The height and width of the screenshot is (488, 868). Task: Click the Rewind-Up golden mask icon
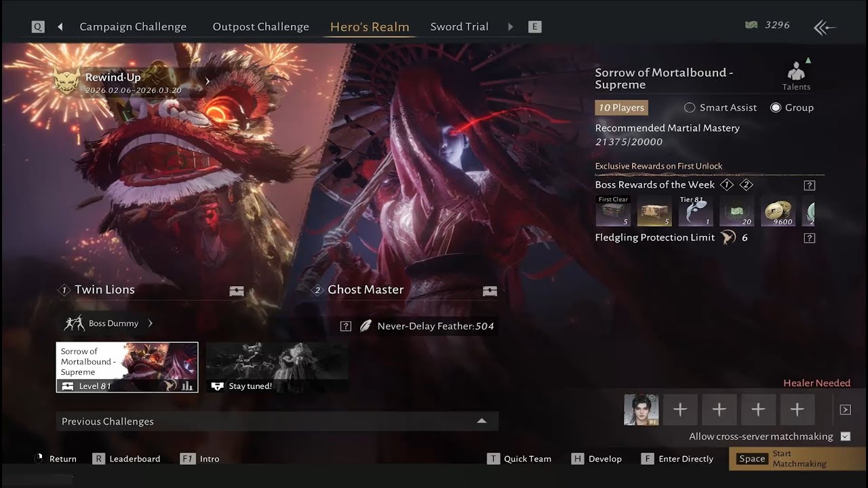66,81
